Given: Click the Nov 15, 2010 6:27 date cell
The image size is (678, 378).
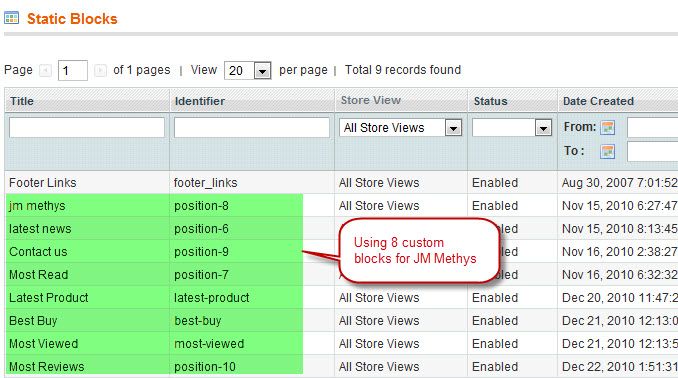Looking at the screenshot, I should click(618, 205).
